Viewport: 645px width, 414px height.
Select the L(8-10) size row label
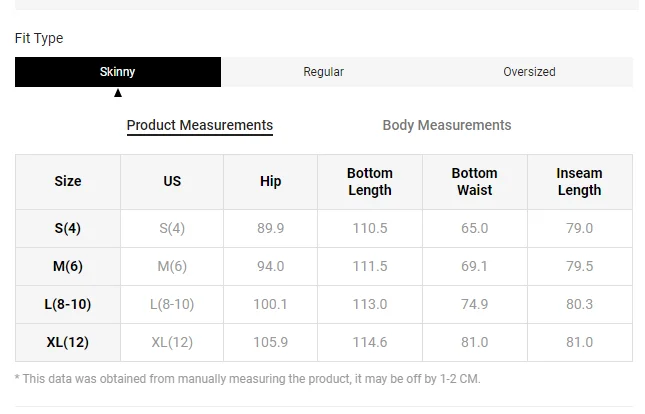pyautogui.click(x=68, y=304)
